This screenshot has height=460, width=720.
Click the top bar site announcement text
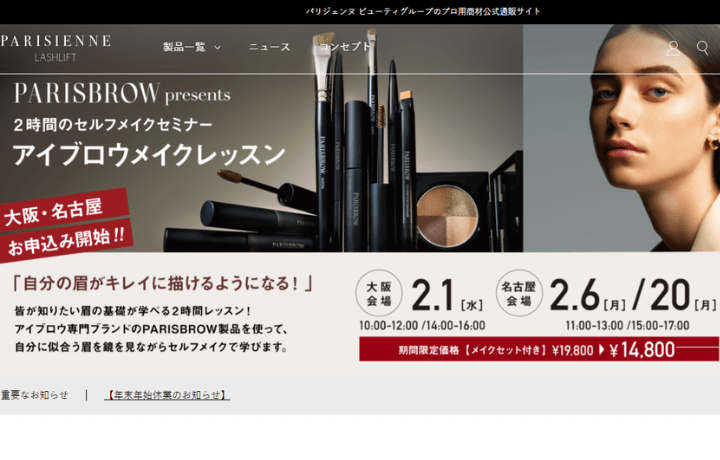pos(423,11)
